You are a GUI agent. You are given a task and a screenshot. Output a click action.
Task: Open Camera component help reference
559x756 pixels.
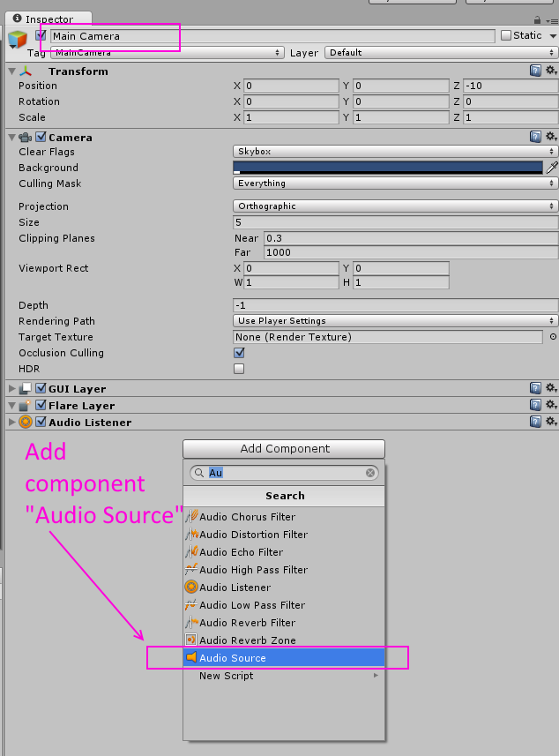point(535,137)
